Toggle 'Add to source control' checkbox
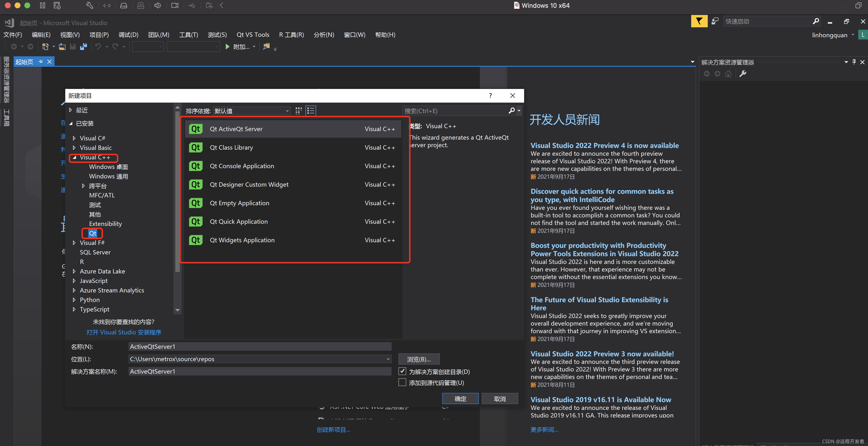 pos(402,382)
